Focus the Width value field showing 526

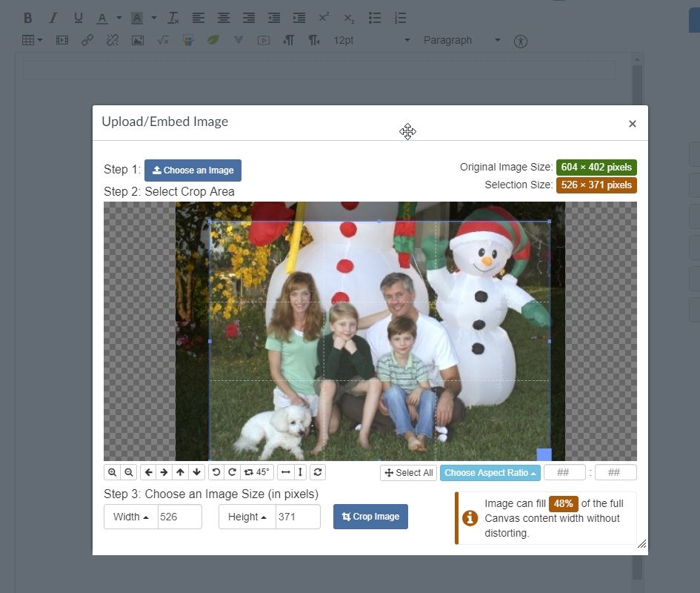(x=179, y=517)
